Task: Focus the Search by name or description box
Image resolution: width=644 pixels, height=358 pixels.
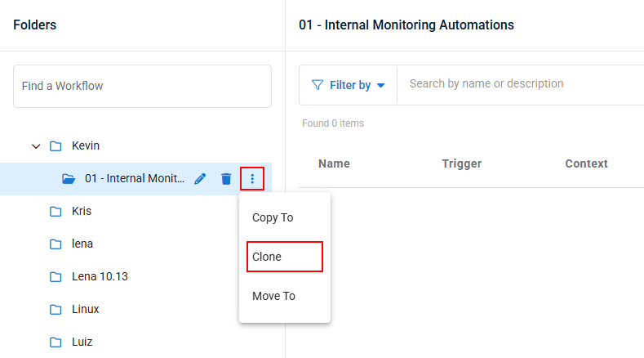Action: point(521,83)
